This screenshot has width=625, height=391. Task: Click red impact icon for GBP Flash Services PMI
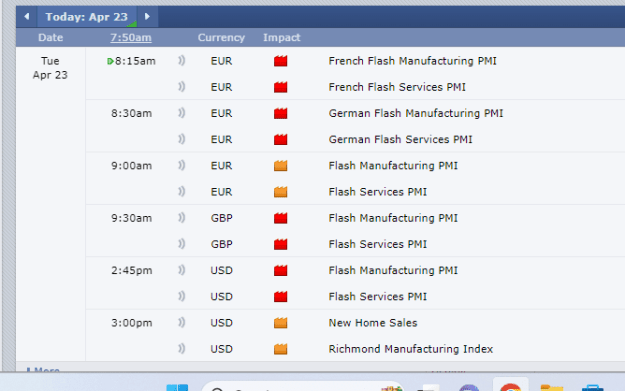coord(281,244)
